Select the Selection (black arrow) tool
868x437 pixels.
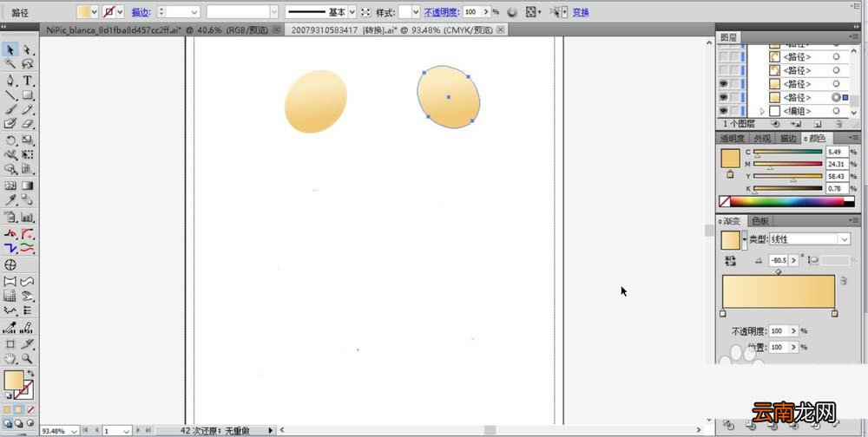[x=10, y=50]
